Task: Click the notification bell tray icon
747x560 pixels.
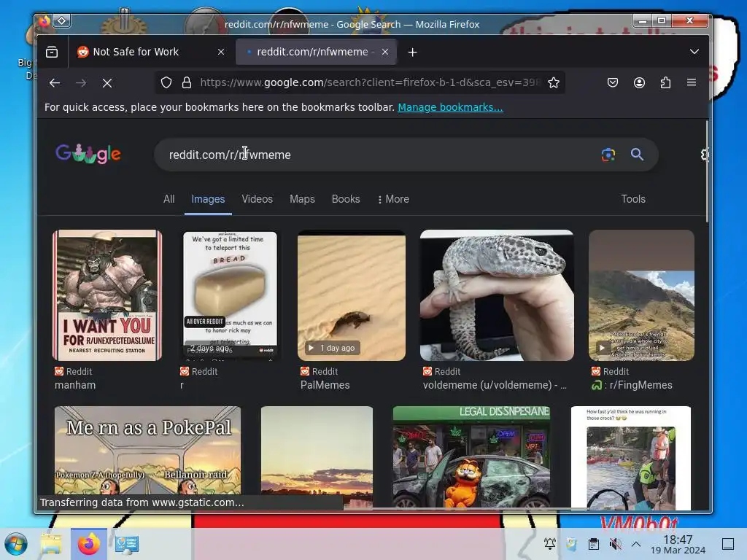Action: pos(550,543)
